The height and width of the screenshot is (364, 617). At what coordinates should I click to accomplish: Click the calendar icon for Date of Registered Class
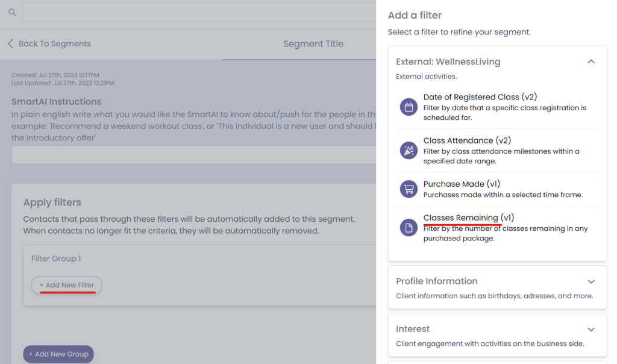409,107
